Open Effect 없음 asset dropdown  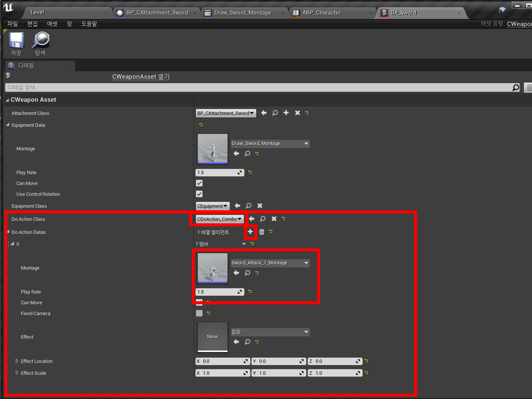(x=270, y=332)
